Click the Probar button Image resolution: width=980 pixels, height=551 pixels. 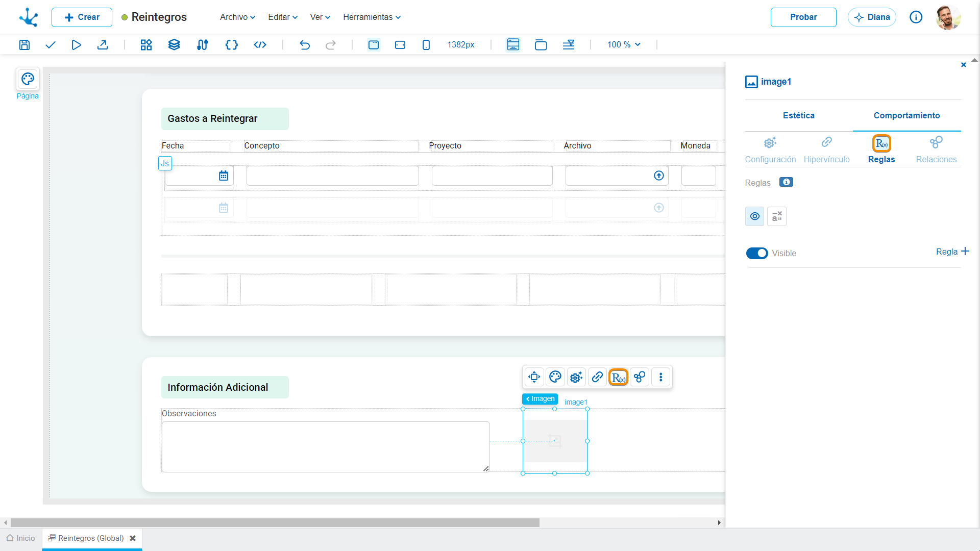[803, 17]
